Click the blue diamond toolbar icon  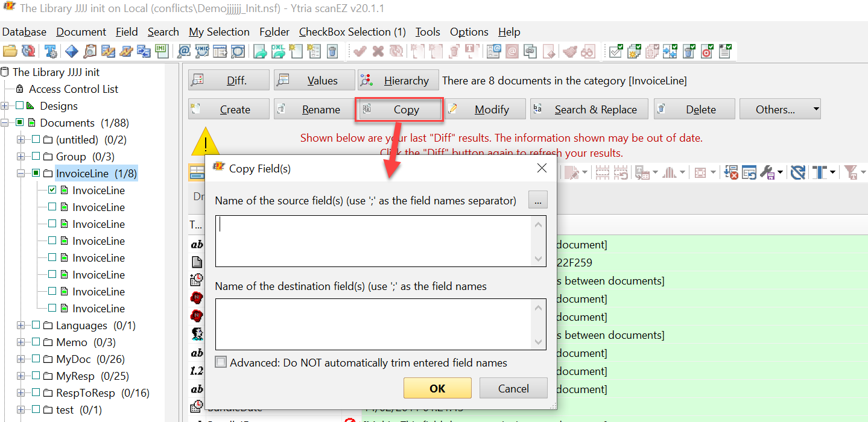72,52
